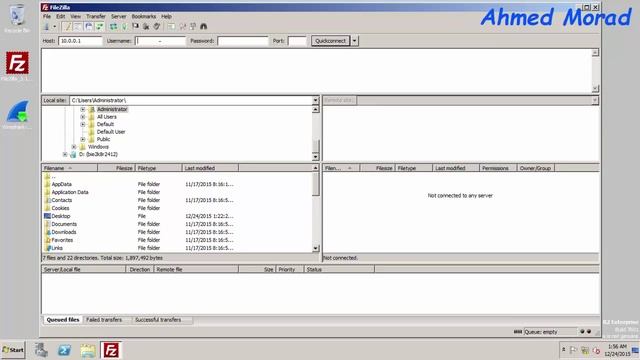Sort local files by Filetype column
640x360 pixels.
point(158,168)
